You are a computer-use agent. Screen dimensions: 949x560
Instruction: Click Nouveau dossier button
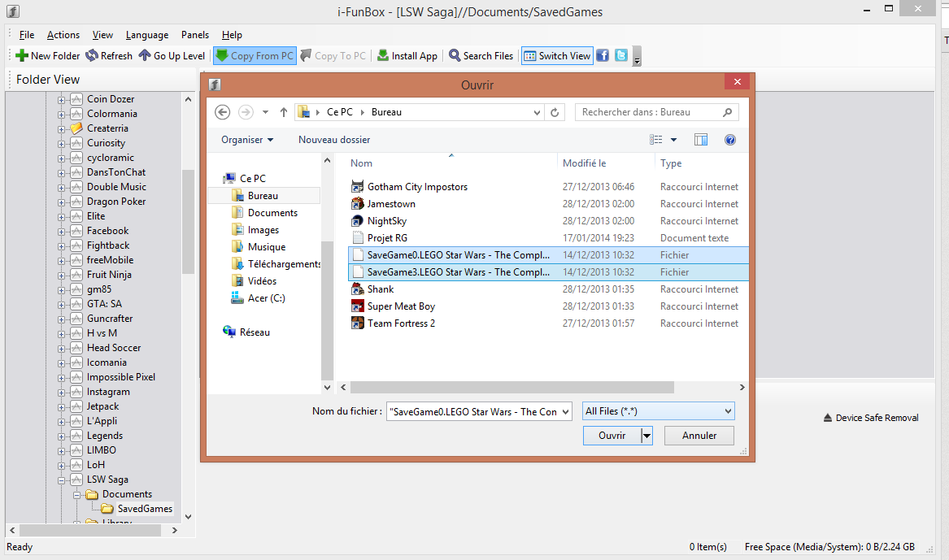(x=334, y=140)
